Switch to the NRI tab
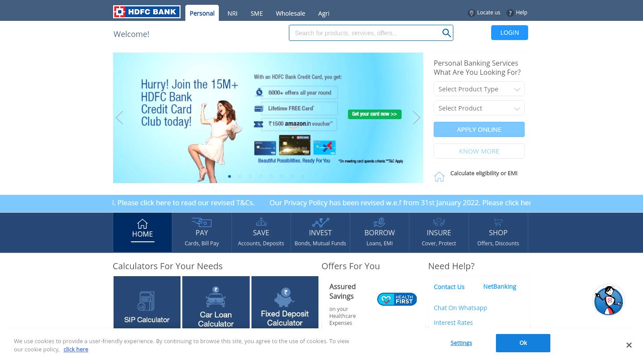The height and width of the screenshot is (364, 643). [232, 13]
